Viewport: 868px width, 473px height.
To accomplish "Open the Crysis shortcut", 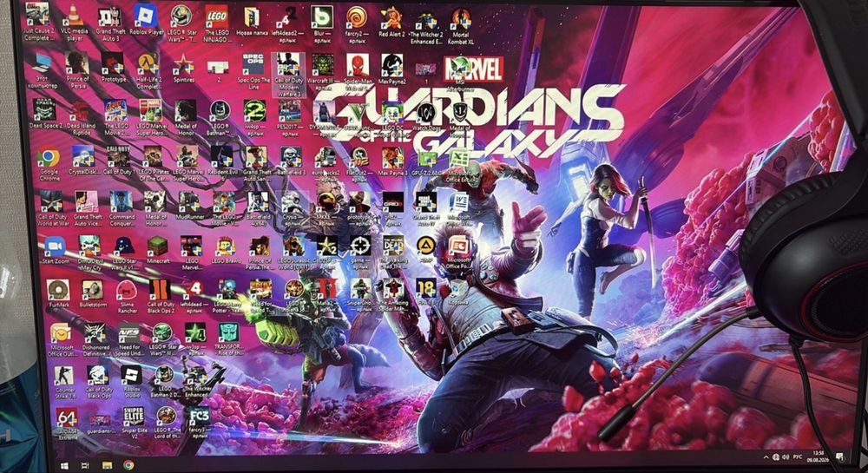I will [x=293, y=207].
